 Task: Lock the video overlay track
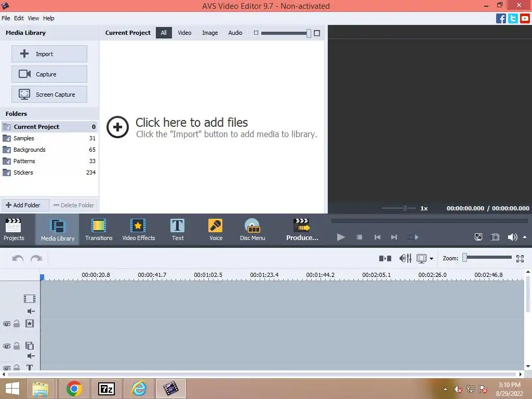coord(16,345)
